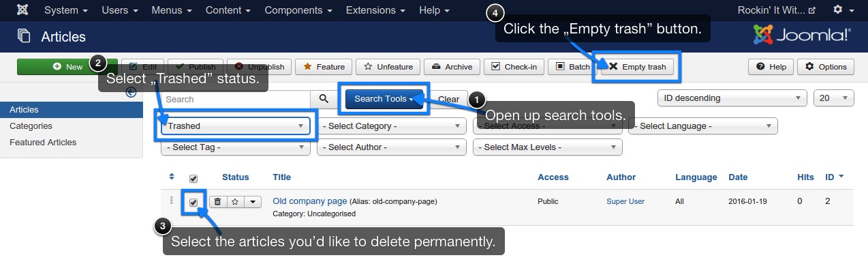Click the drag handle of the article row
Viewport: 868px width, 277px height.
tap(172, 201)
